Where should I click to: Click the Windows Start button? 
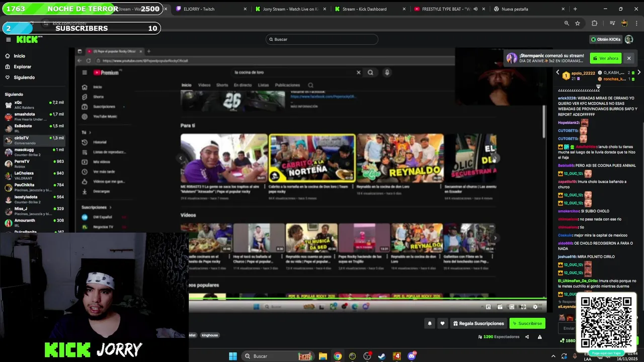click(x=233, y=356)
